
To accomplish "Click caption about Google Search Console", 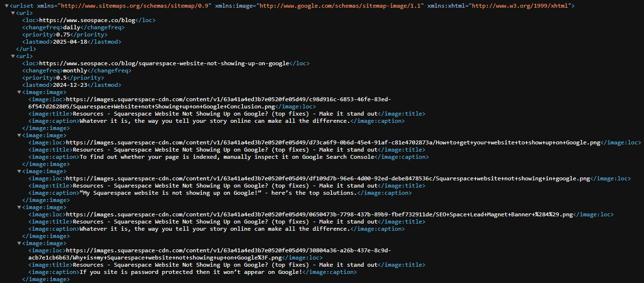I will point(227,157).
